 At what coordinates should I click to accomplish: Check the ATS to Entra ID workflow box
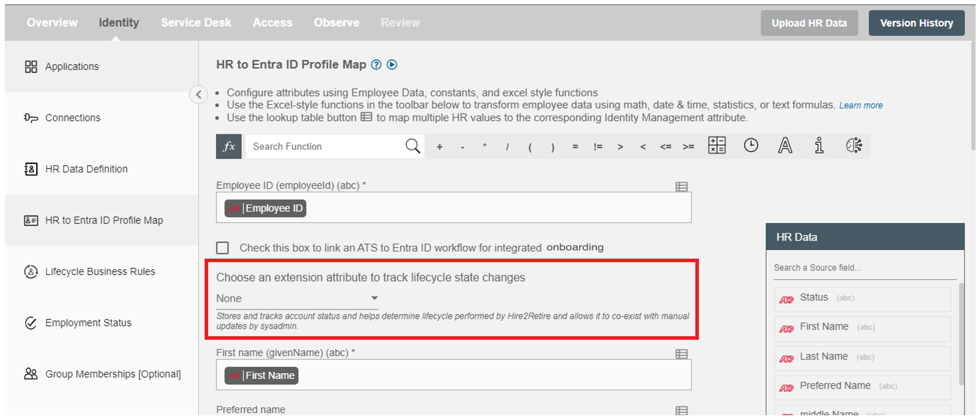222,248
